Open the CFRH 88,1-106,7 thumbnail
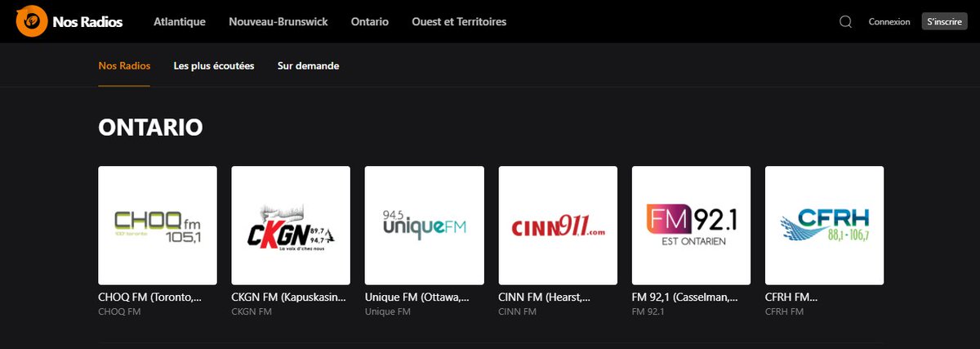 pyautogui.click(x=825, y=226)
